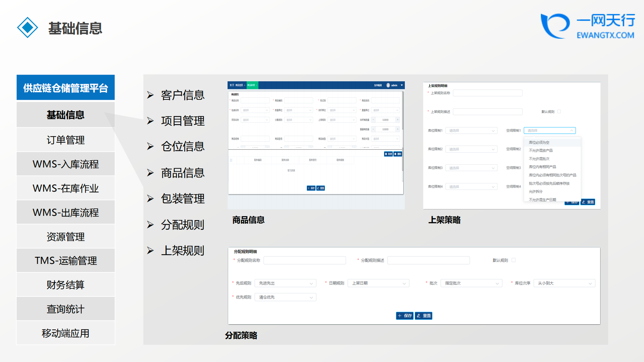The image size is (644, 362).
Task: Open the 日期规则 dropdown showing 上架日期
Action: [378, 283]
